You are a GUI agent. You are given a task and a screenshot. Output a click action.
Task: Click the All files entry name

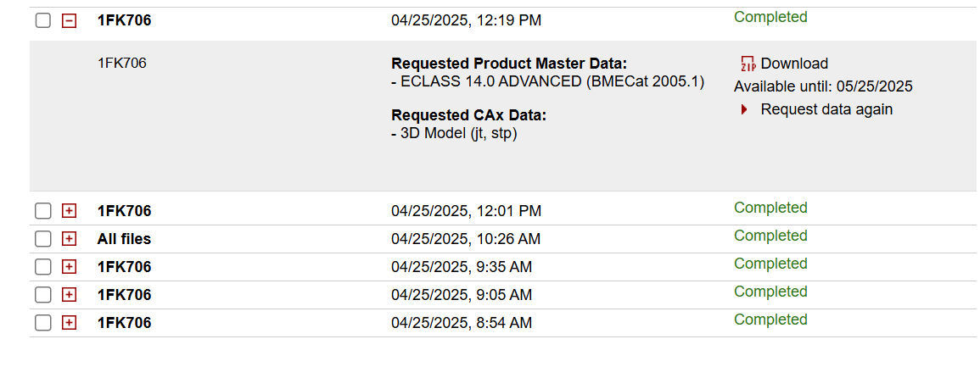pyautogui.click(x=124, y=239)
